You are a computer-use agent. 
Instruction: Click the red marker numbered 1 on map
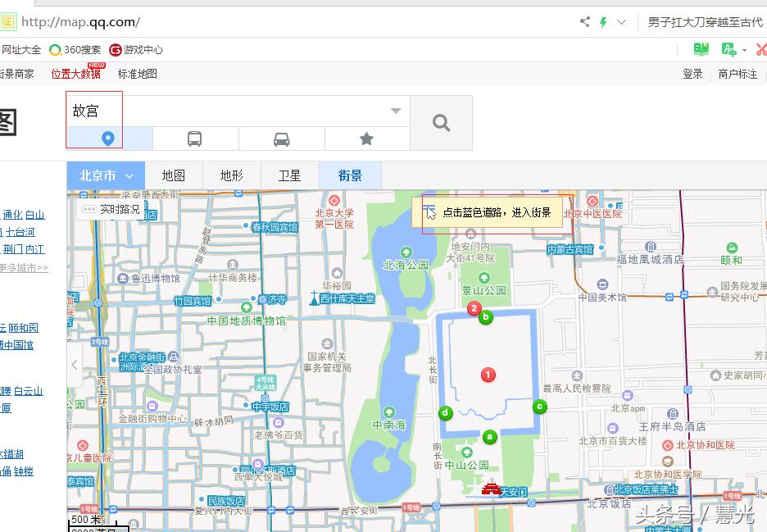(488, 375)
